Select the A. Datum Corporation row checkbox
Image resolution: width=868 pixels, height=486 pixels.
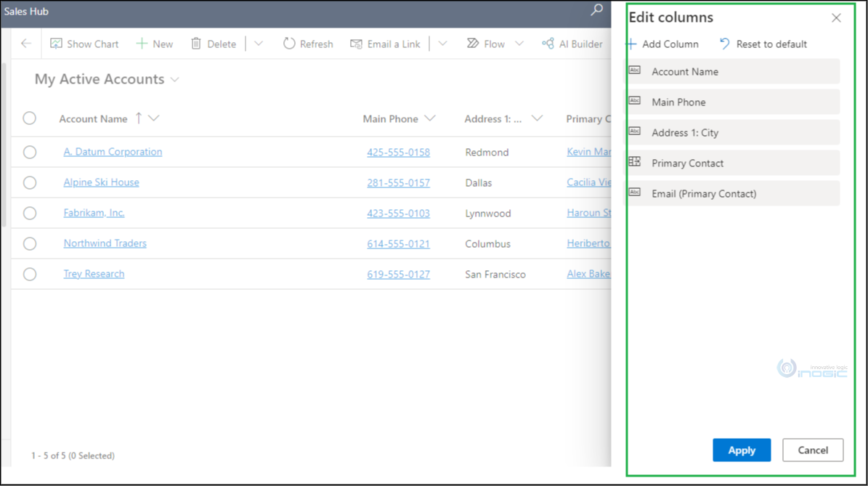click(x=29, y=153)
